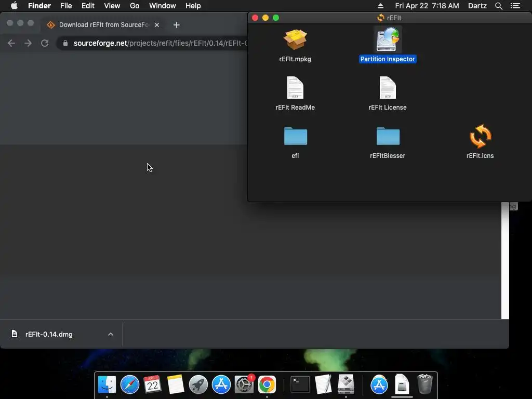Go forward in Chrome
The image size is (532, 399).
click(x=28, y=43)
